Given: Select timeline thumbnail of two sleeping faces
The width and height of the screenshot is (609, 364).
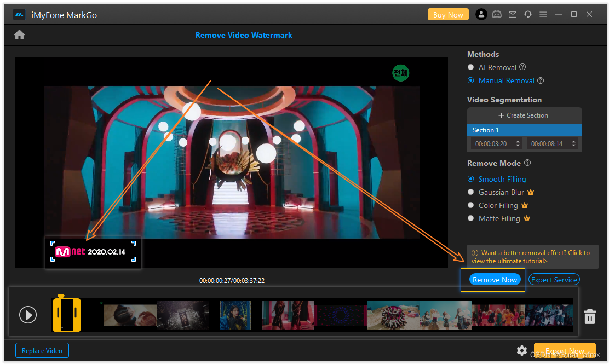Looking at the screenshot, I should pos(130,315).
